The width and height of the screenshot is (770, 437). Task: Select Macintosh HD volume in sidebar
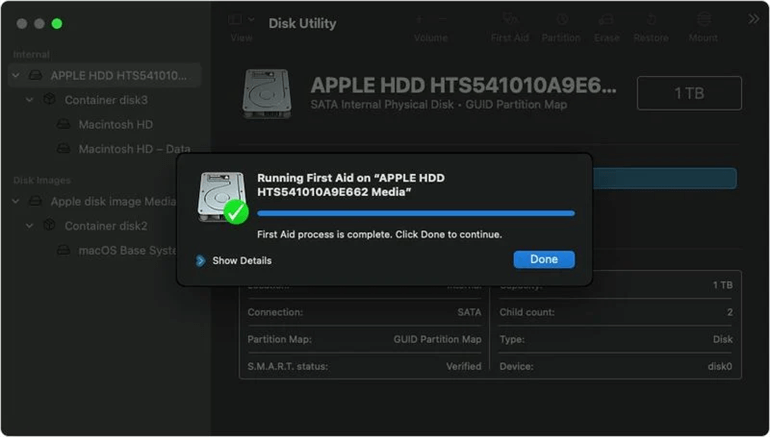115,124
